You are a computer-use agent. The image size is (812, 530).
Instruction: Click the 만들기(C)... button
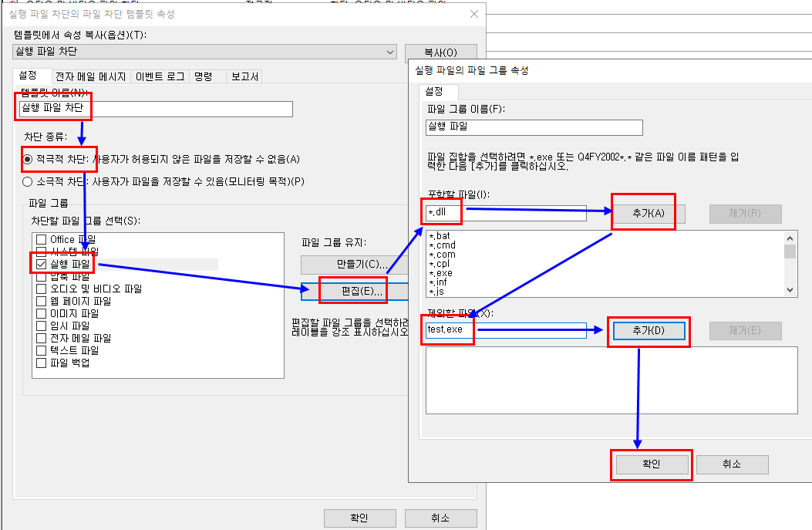(355, 265)
